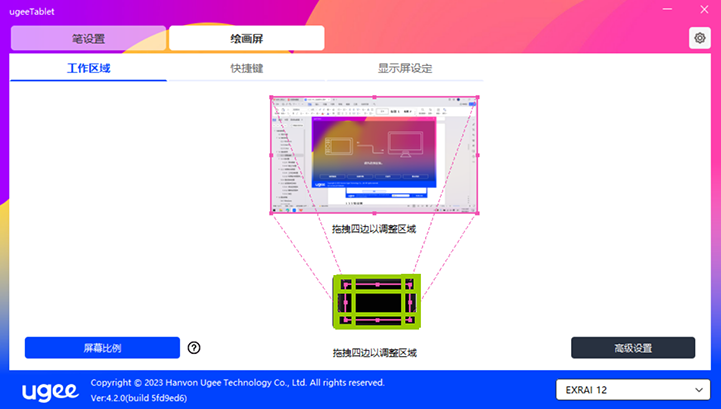The width and height of the screenshot is (721, 409).
Task: Click the 高级设置 button
Action: tap(633, 348)
